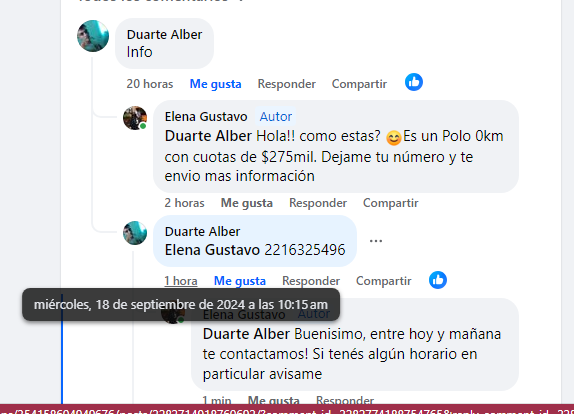The width and height of the screenshot is (574, 414).
Task: Open Elena Gustavo's name link on the first reply
Action: (206, 117)
